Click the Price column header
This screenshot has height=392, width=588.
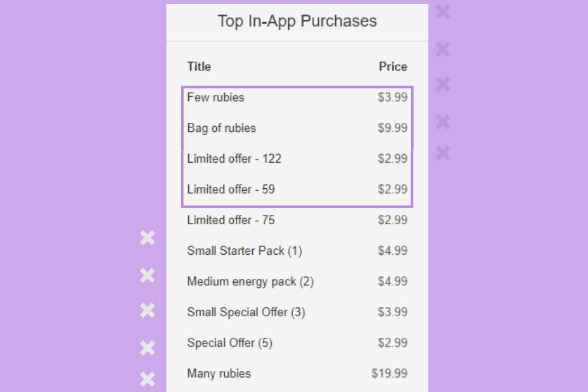pyautogui.click(x=393, y=67)
